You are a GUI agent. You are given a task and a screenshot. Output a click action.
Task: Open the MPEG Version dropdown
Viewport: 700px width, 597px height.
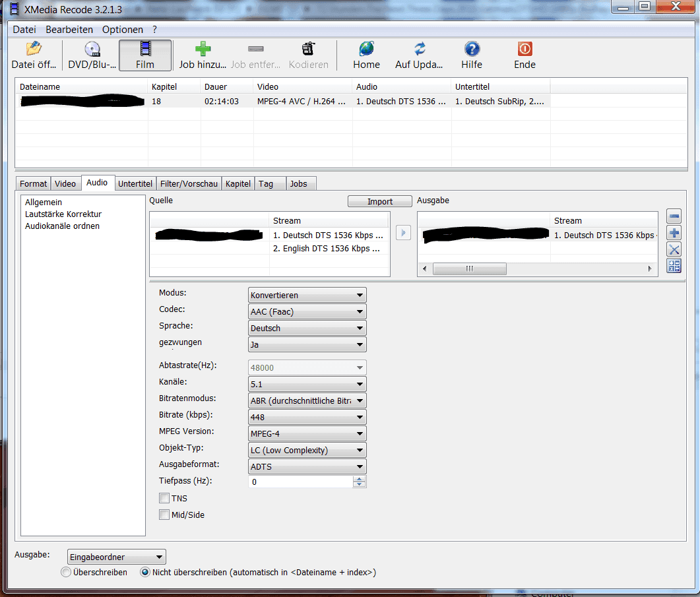(x=307, y=433)
